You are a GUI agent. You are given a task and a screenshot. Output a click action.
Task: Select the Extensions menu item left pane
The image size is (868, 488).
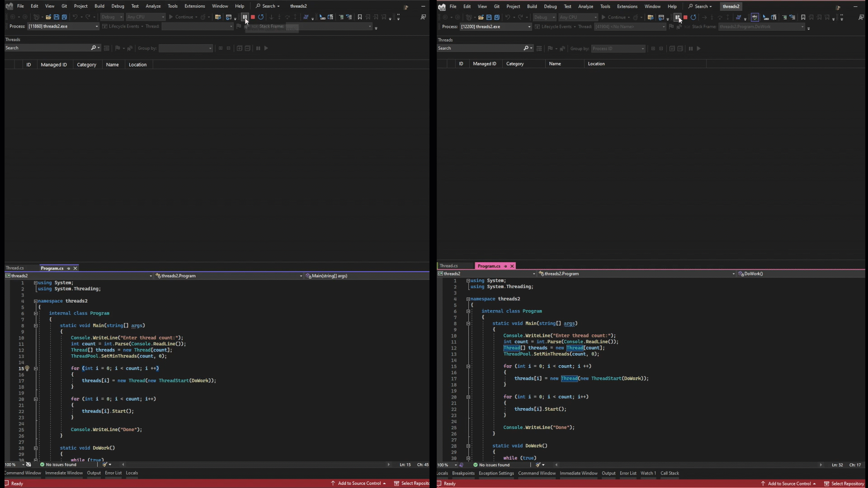coord(194,6)
